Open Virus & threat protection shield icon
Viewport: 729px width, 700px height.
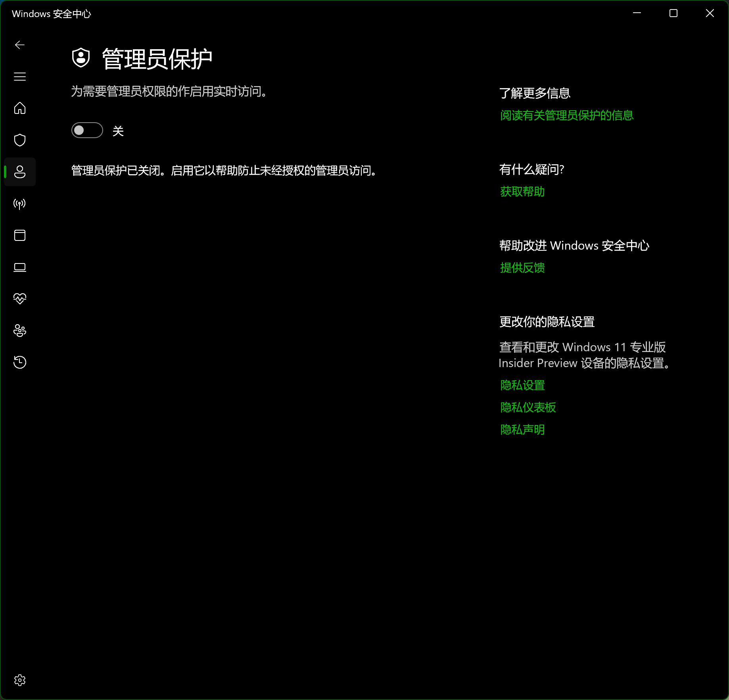(x=20, y=140)
